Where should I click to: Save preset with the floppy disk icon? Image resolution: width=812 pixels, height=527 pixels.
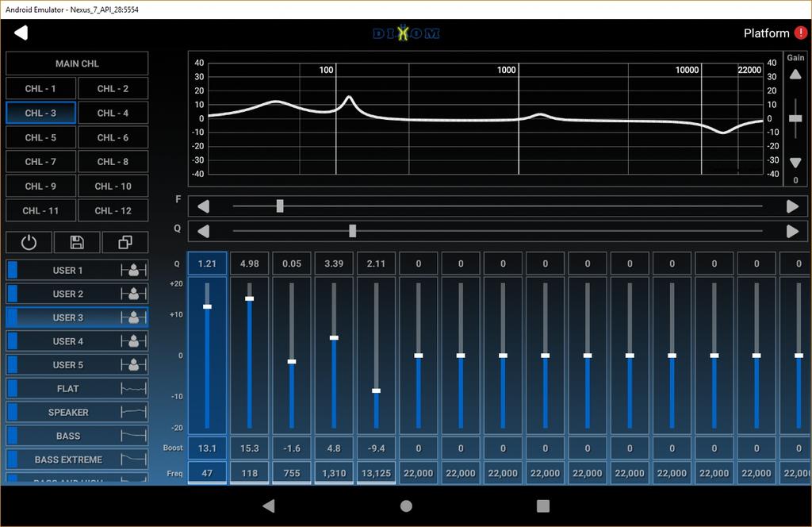77,243
